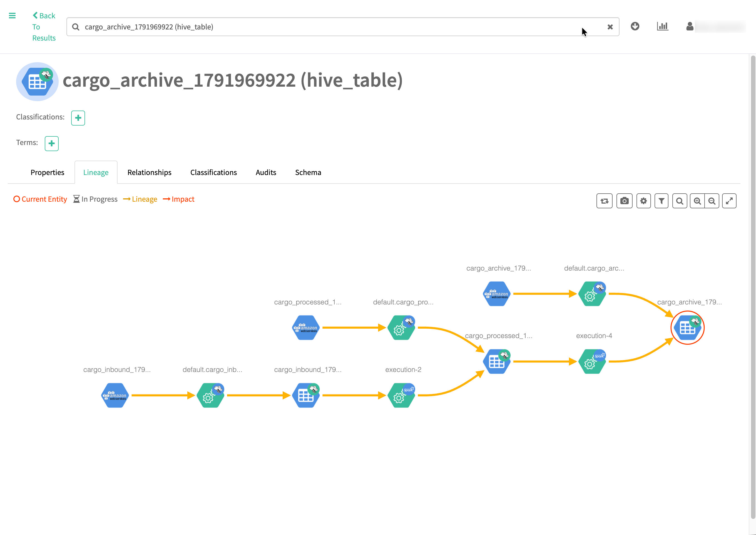Select the default.cargo_pro hive process node
The width and height of the screenshot is (756, 535).
tap(401, 328)
